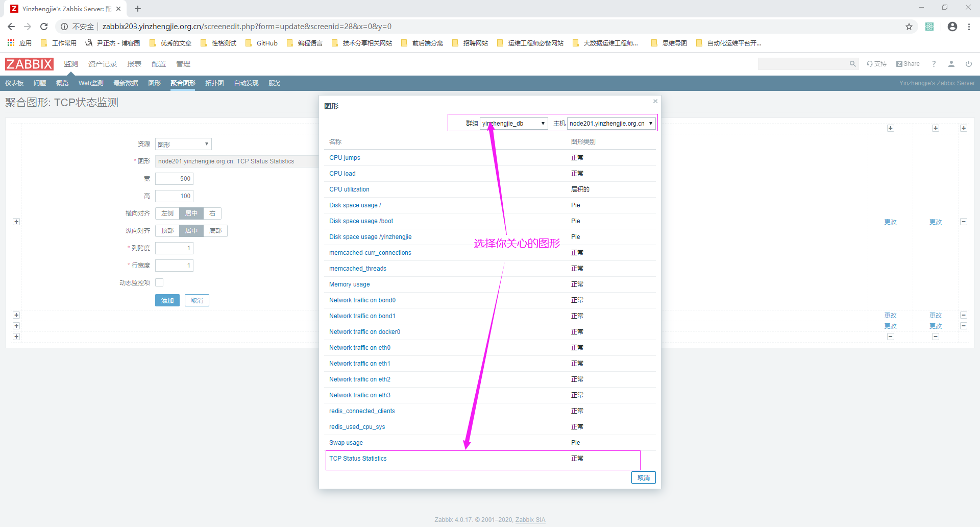Select TCP Status Statistics graph
980x527 pixels.
coord(358,459)
